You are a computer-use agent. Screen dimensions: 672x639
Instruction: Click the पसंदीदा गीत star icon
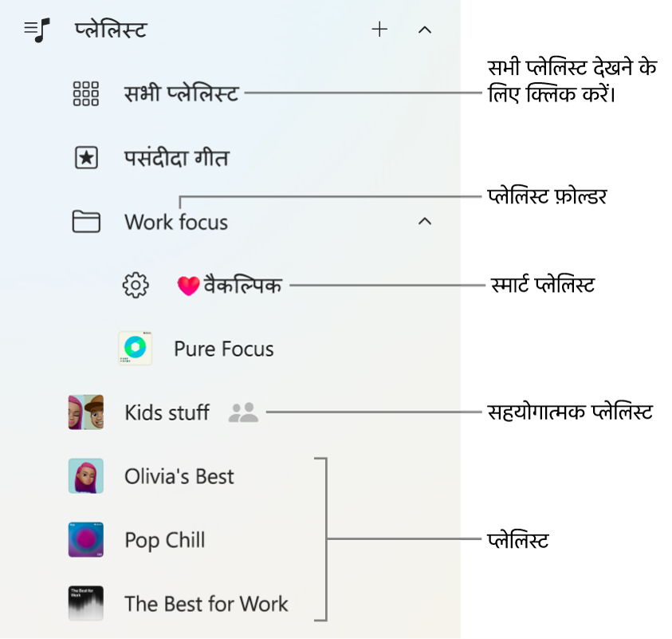point(86,158)
